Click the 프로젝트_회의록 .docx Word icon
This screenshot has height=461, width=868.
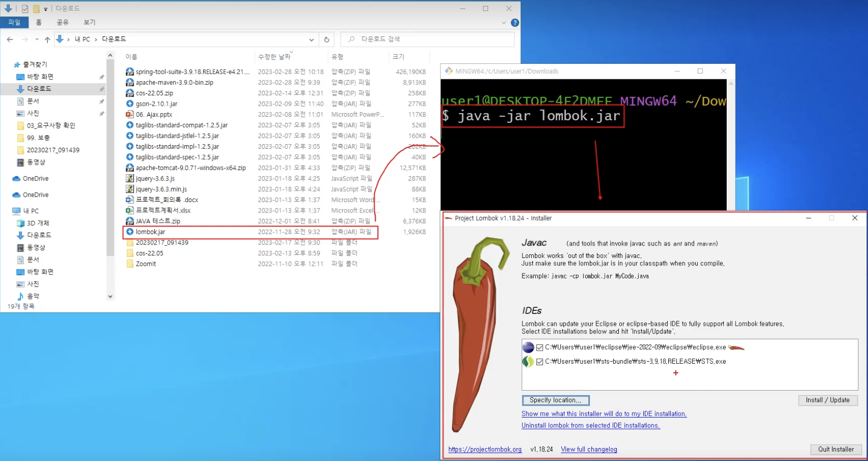[130, 200]
